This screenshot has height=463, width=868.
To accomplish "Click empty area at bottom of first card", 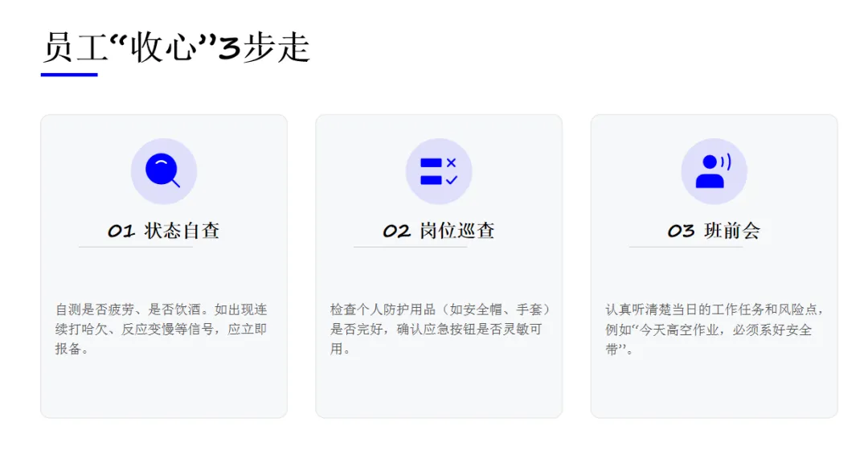I will tap(163, 390).
